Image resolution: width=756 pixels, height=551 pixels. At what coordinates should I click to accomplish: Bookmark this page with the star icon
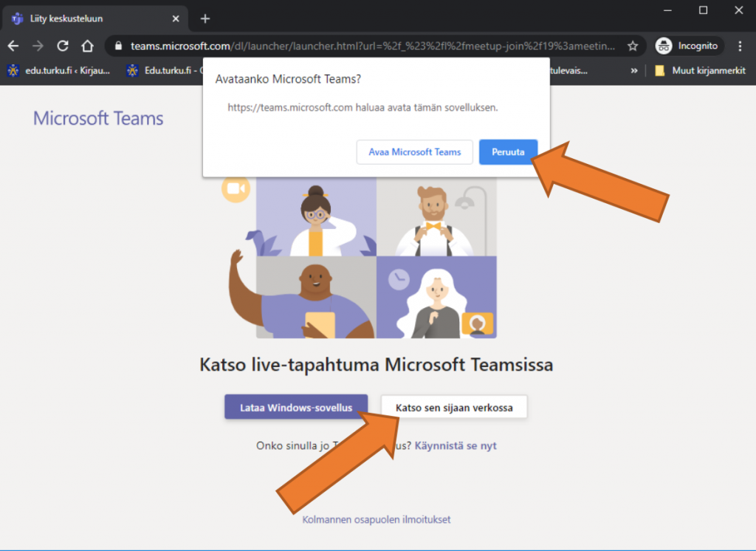[633, 46]
